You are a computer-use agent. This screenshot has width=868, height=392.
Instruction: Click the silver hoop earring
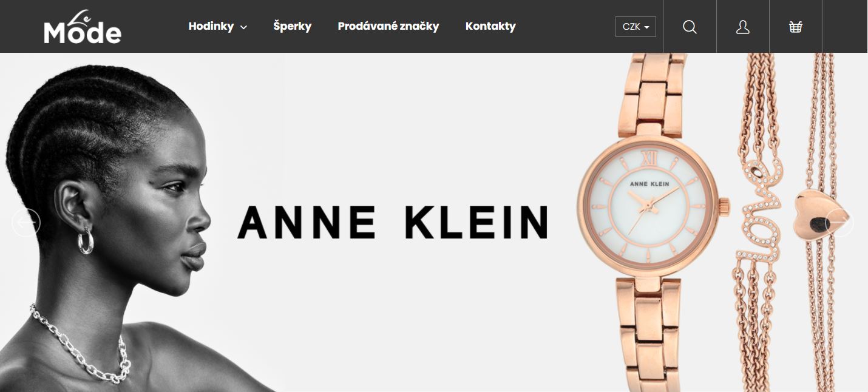86,240
